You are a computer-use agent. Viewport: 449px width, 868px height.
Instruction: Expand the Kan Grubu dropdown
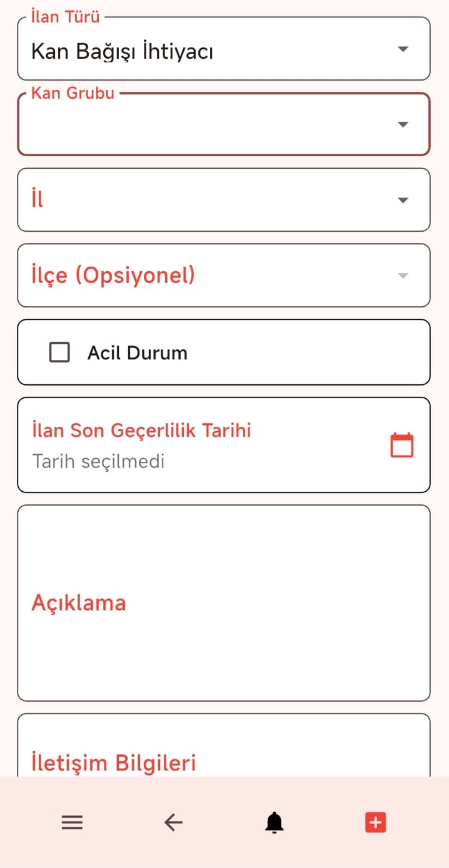224,124
